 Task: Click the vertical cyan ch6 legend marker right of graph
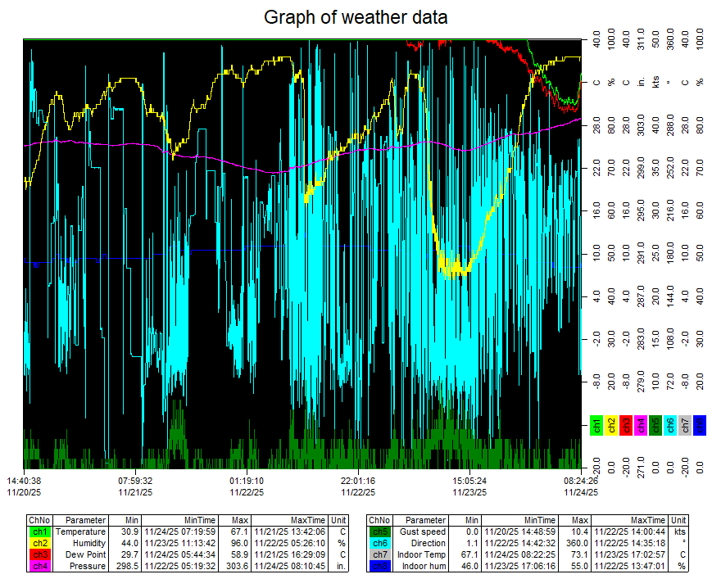click(670, 424)
